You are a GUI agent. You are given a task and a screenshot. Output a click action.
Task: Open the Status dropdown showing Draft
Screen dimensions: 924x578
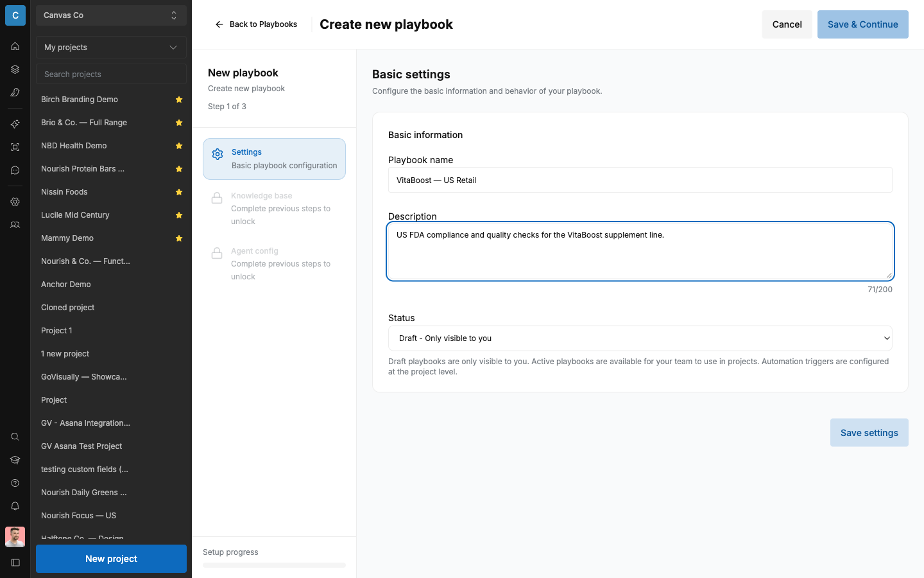[x=640, y=338]
